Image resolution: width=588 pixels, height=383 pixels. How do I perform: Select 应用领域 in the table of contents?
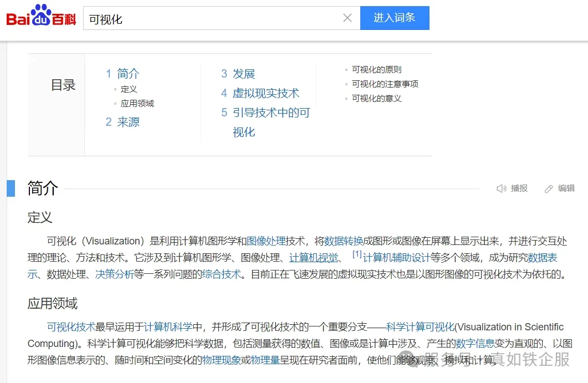[137, 103]
